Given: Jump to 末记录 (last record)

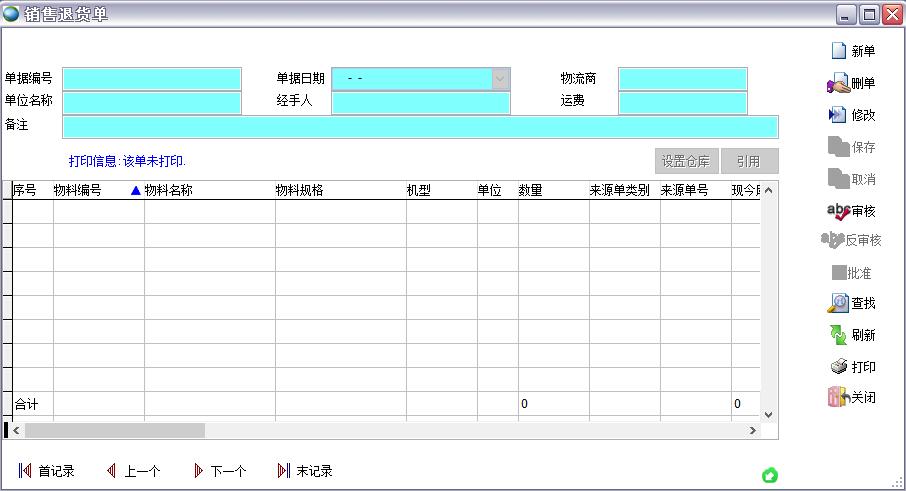Looking at the screenshot, I should (284, 471).
